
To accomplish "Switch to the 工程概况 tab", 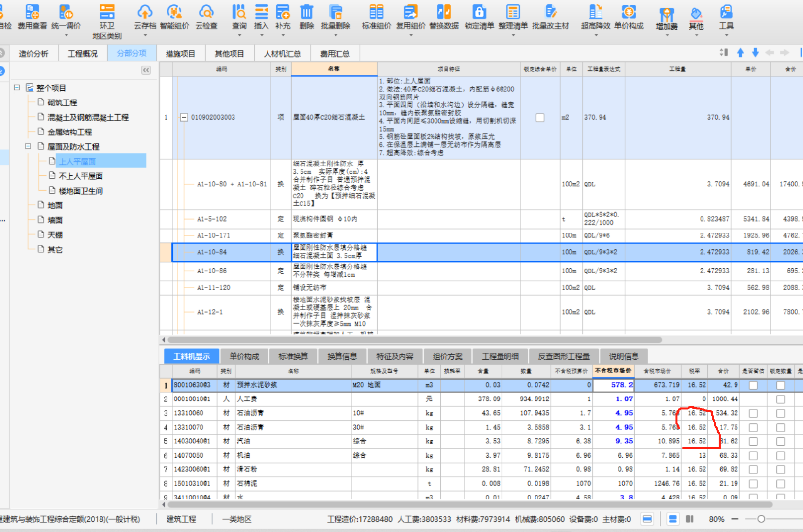I will coord(83,54).
